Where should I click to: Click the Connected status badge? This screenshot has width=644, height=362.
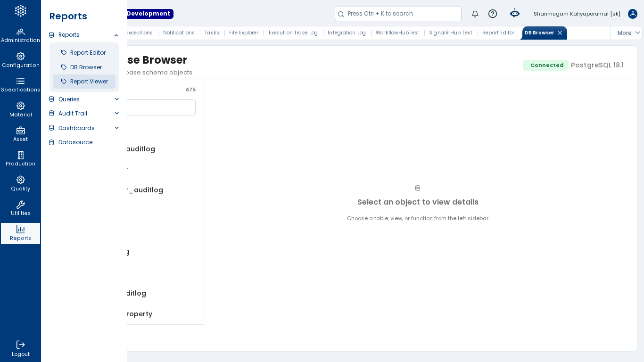(x=546, y=66)
